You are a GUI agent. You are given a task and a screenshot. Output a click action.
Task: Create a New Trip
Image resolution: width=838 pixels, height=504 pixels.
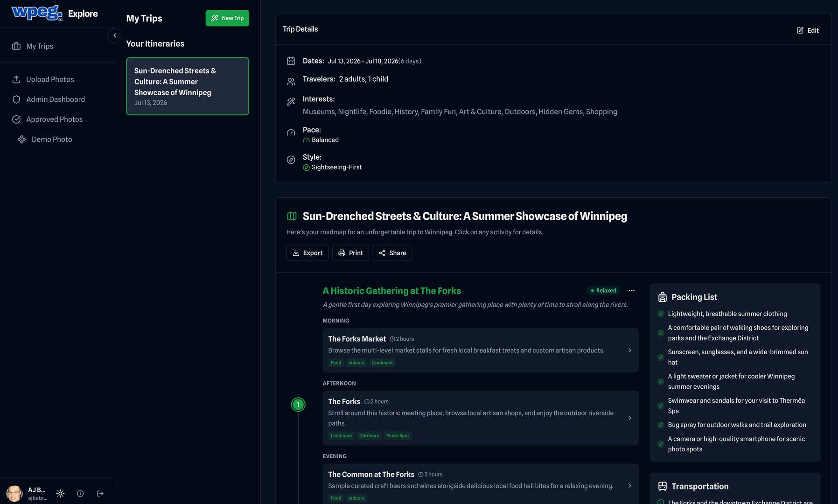tap(227, 18)
